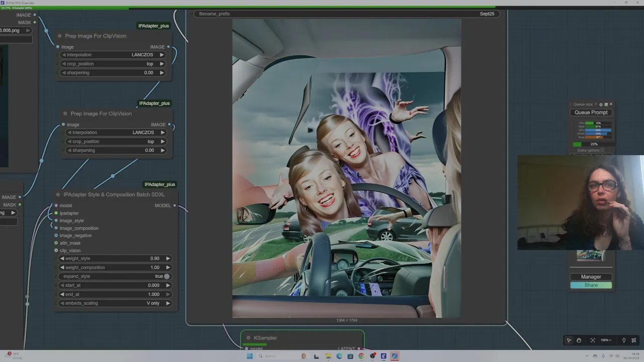644x362 pixels.
Task: Increase end_at with right arrow
Action: coord(168,294)
